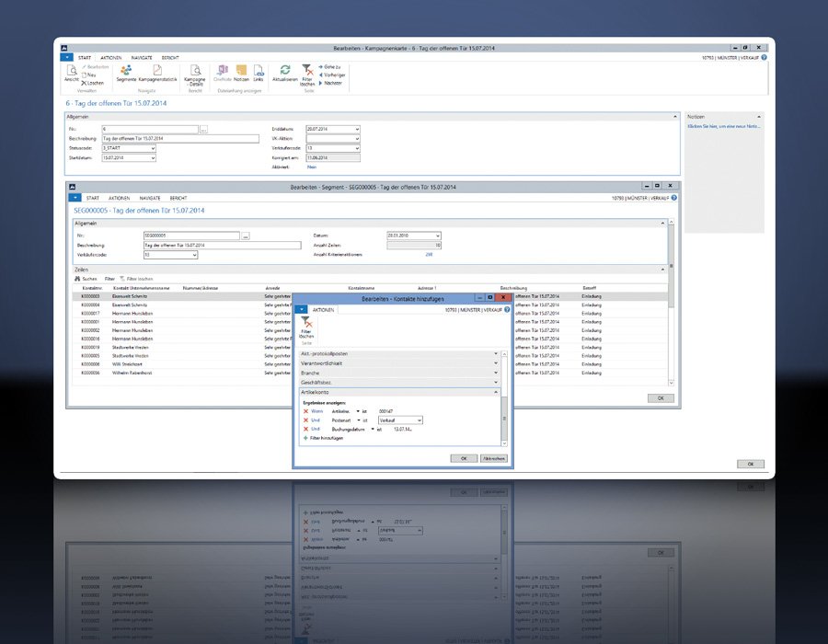Open the Statuscode dropdown showing 3_START
The width and height of the screenshot is (828, 644).
point(153,148)
